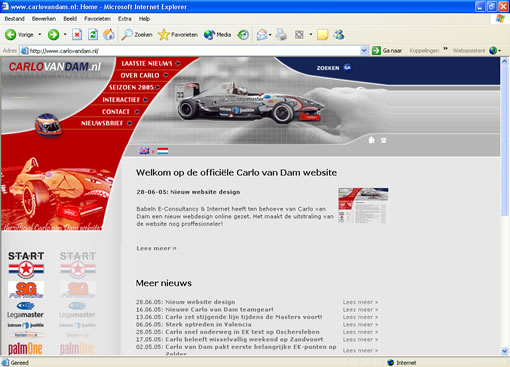Click the Lees meer » link under main article
Viewport: 510px width, 367px height.
point(156,248)
